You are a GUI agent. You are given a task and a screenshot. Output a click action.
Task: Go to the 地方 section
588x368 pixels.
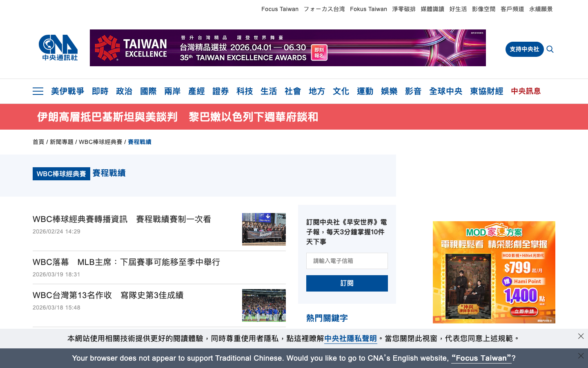[317, 91]
